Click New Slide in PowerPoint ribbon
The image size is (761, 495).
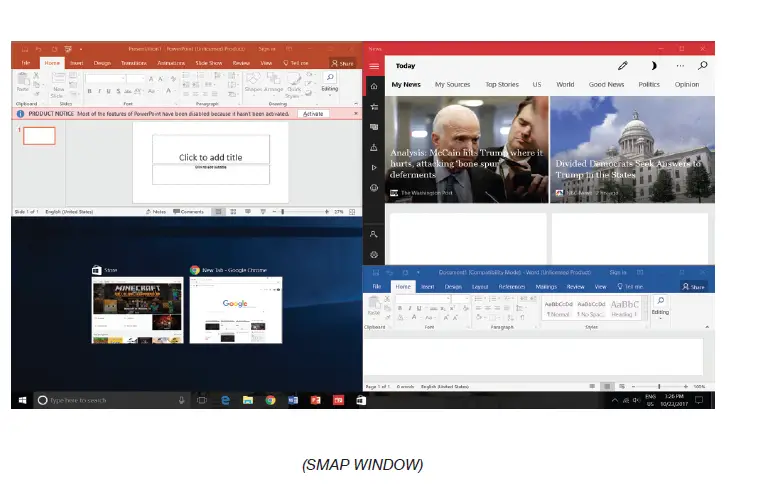(x=58, y=85)
